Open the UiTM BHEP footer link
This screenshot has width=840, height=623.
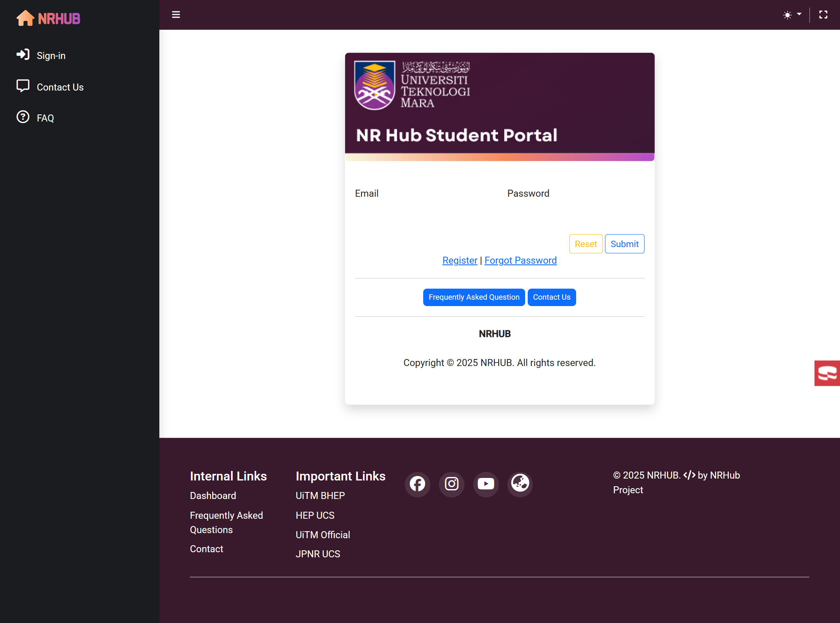[320, 495]
